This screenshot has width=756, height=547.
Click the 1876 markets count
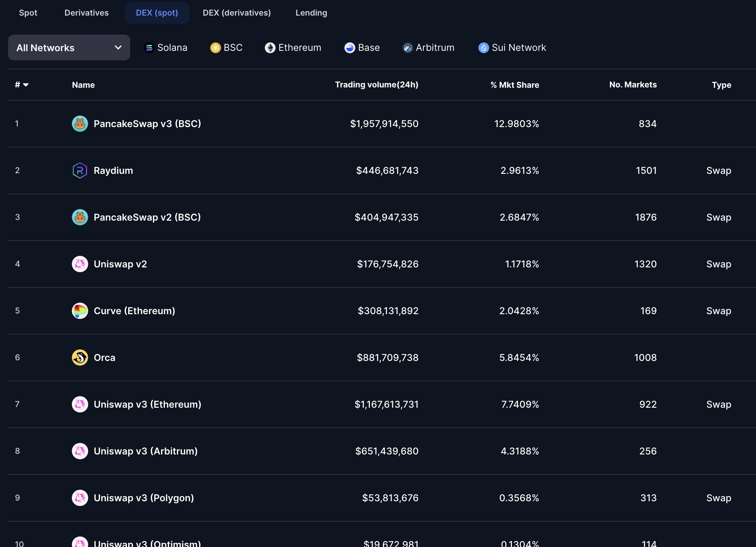(x=646, y=217)
